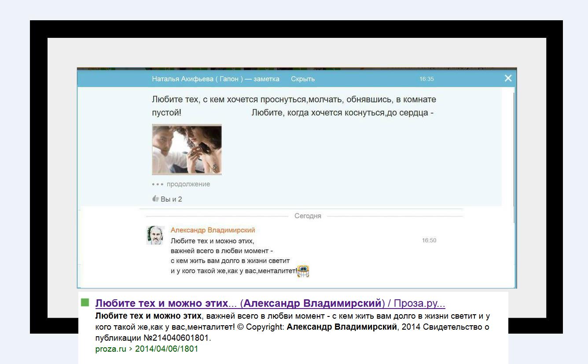Click the 16:35 timestamp in the header
Screen dimensions: 588x364
click(426, 79)
